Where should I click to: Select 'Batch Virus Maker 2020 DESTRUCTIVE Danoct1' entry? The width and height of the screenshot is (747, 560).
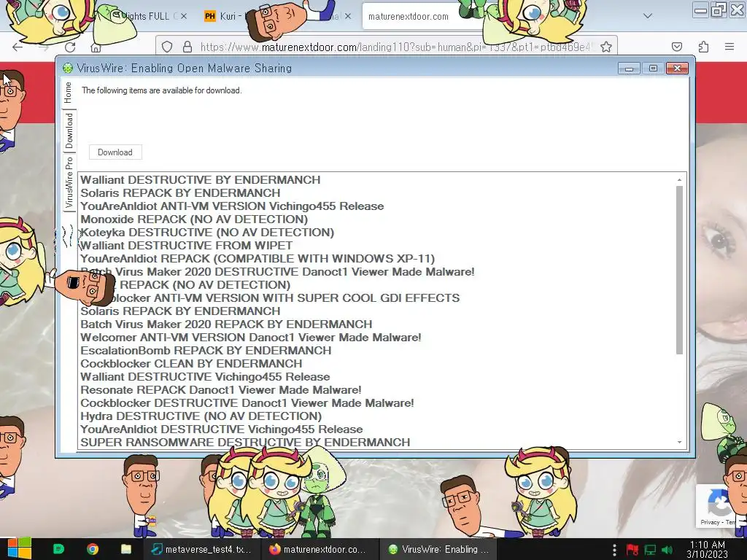tap(277, 272)
